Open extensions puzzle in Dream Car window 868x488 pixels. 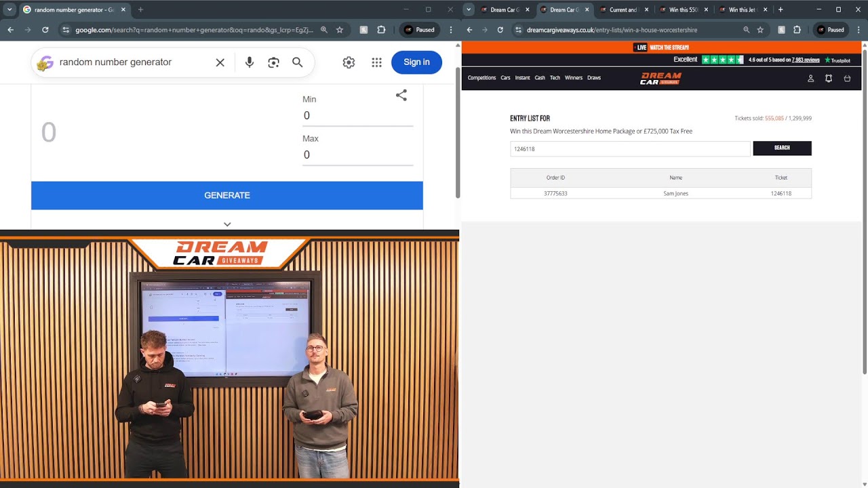click(x=797, y=30)
